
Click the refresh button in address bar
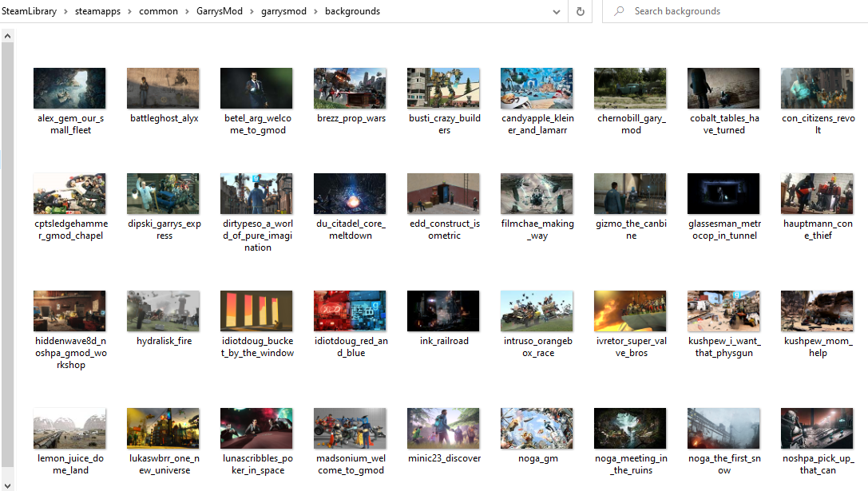[581, 11]
